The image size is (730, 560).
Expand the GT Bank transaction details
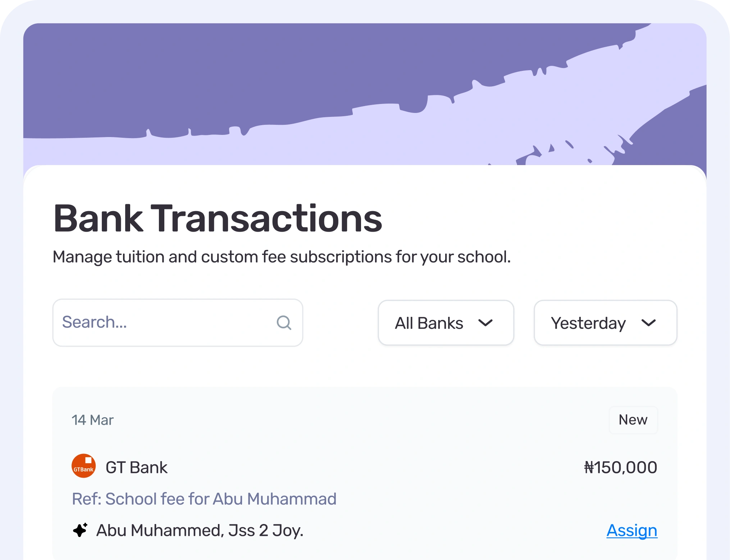click(x=137, y=467)
